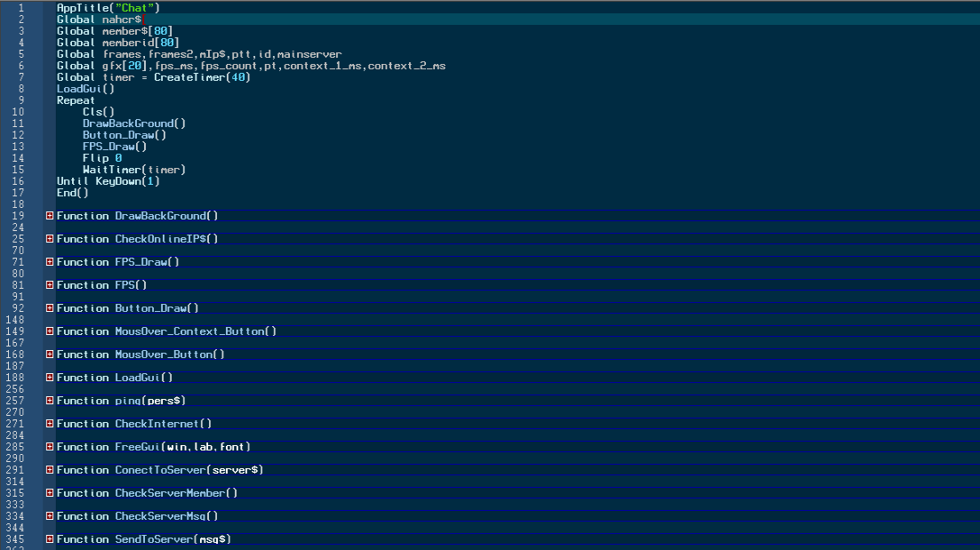Screen dimensions: 980x550
Task: Expand the CheckOnlineIP$ function fold
Action: click(49, 239)
